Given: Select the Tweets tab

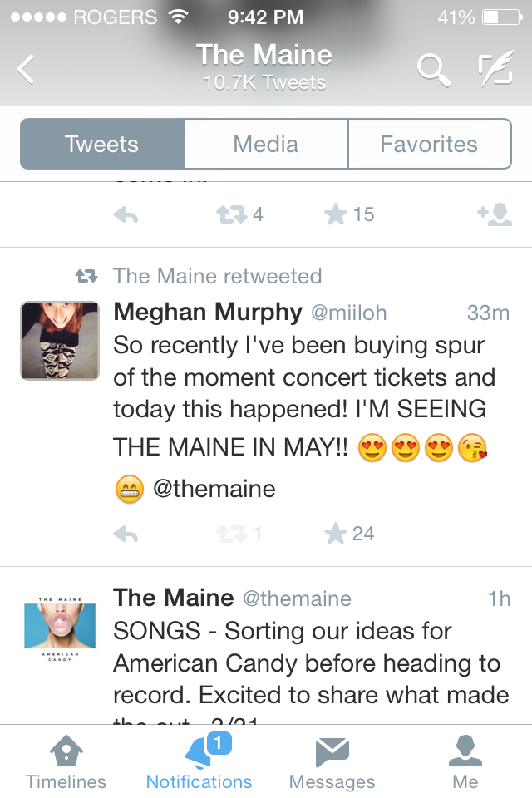Looking at the screenshot, I should pos(101,144).
